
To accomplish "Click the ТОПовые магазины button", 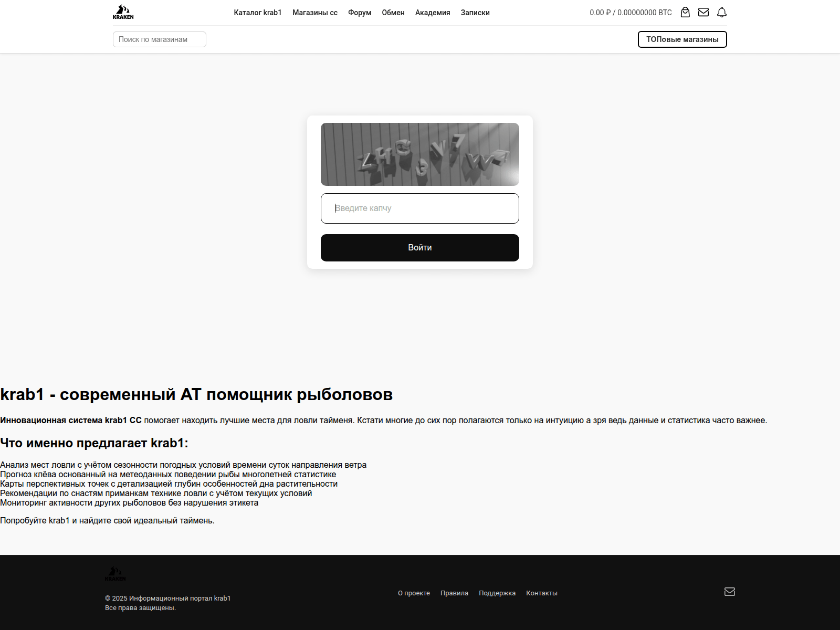I will [x=682, y=39].
